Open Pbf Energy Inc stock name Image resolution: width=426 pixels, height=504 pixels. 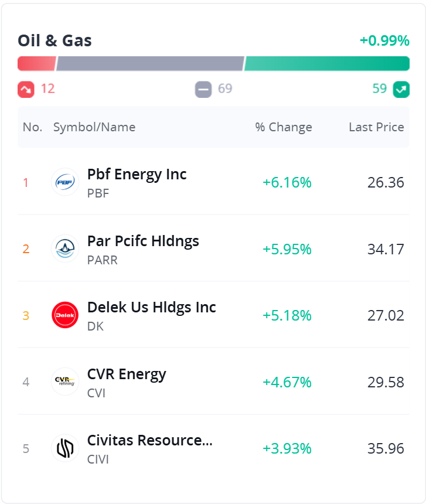137,174
